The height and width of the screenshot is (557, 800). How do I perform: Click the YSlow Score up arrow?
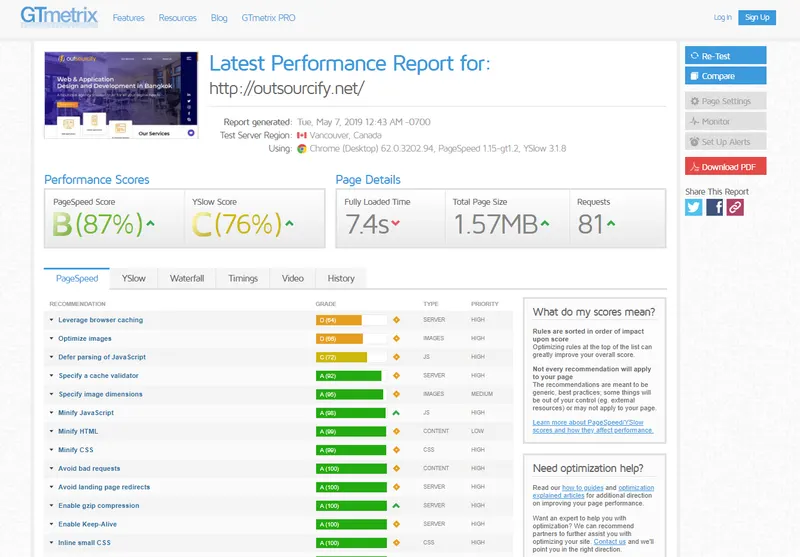pyautogui.click(x=289, y=223)
